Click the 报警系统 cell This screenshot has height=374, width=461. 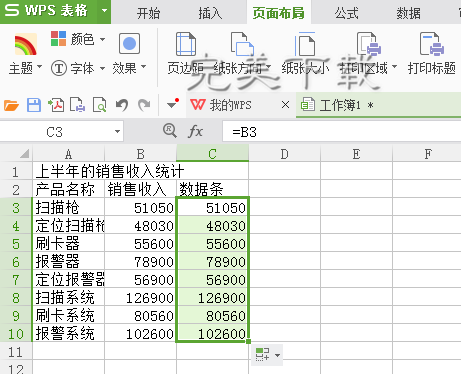tap(68, 334)
